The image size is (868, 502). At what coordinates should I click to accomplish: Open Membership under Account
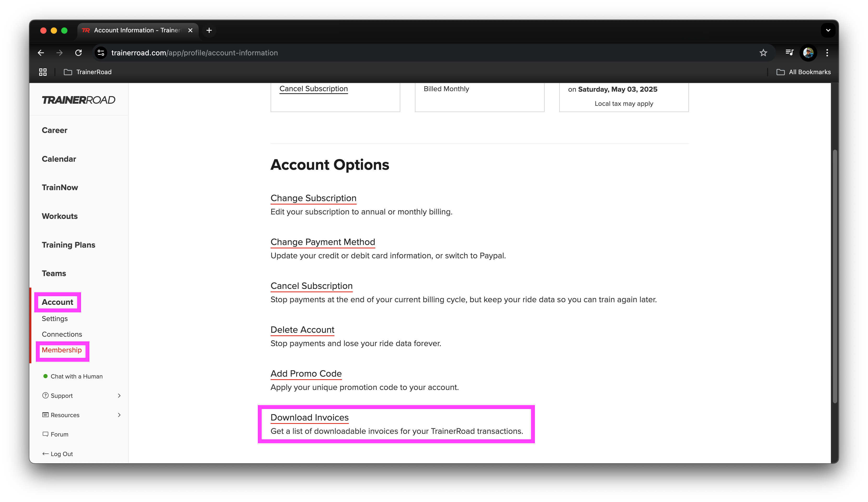(x=62, y=350)
